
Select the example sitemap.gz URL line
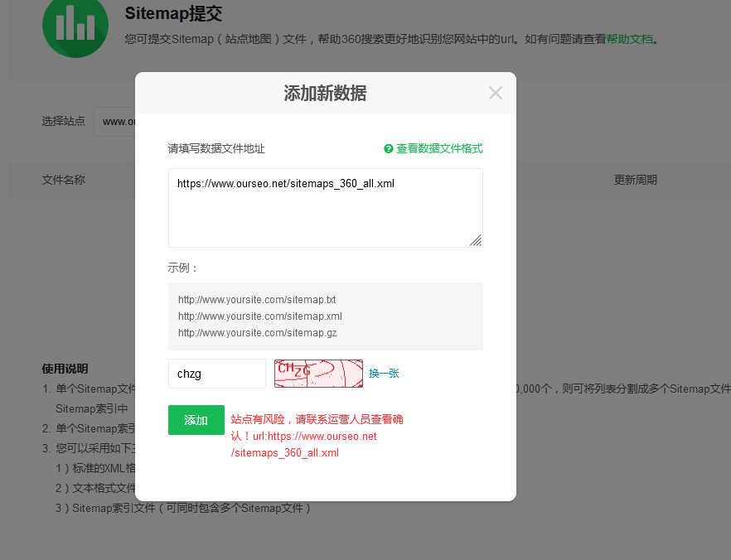(257, 333)
